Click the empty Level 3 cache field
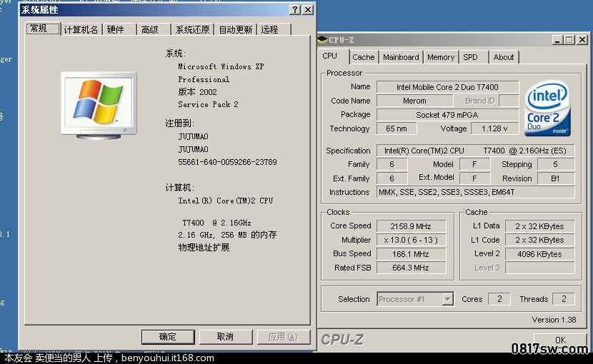The height and width of the screenshot is (364, 593). pyautogui.click(x=539, y=268)
